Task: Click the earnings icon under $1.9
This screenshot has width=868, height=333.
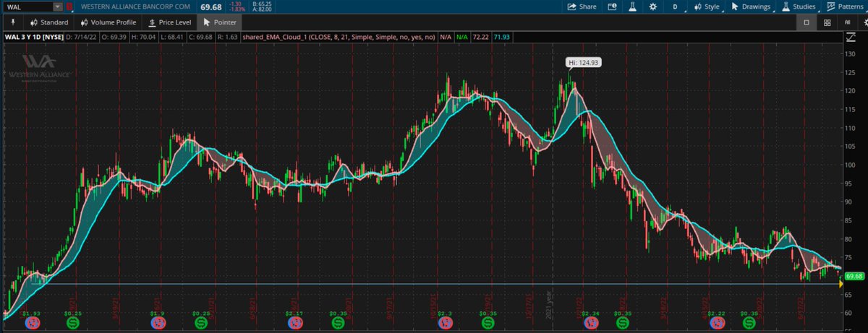Action: tap(158, 324)
